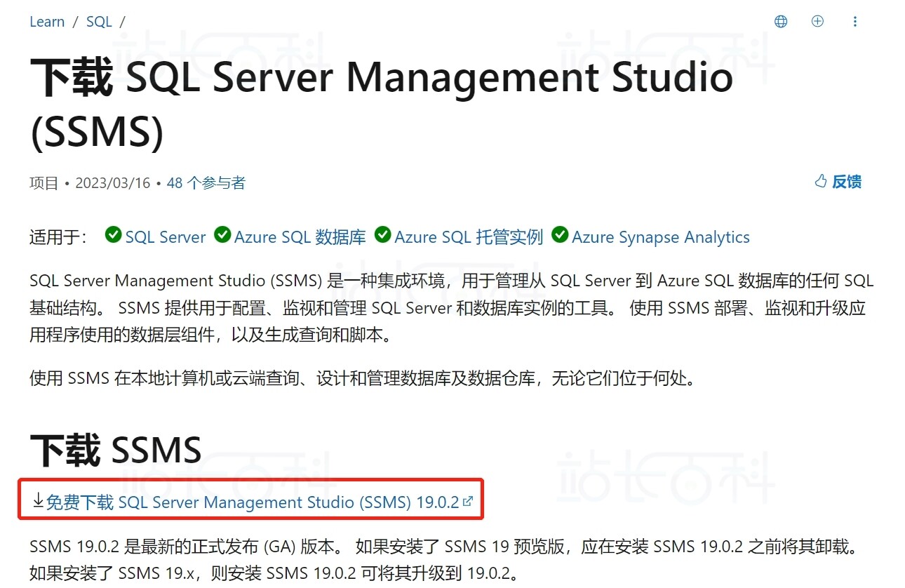Open the language globe icon

pos(781,22)
